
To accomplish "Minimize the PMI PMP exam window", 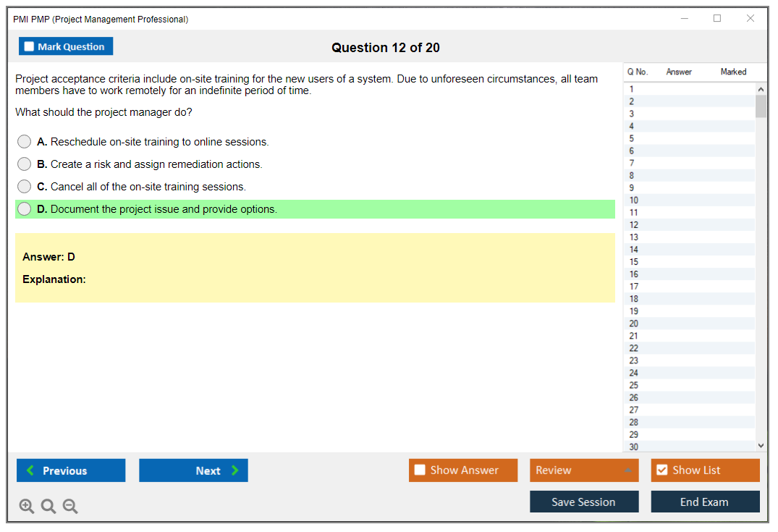I will click(685, 19).
